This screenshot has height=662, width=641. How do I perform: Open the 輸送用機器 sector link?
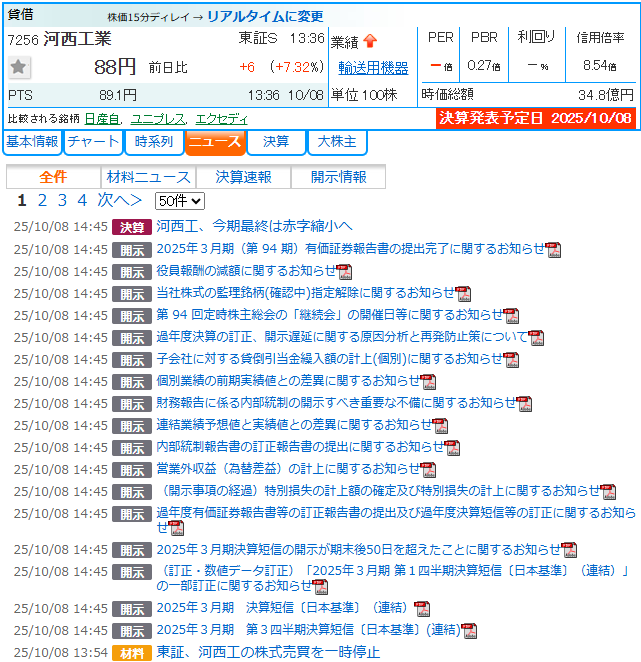click(x=373, y=68)
